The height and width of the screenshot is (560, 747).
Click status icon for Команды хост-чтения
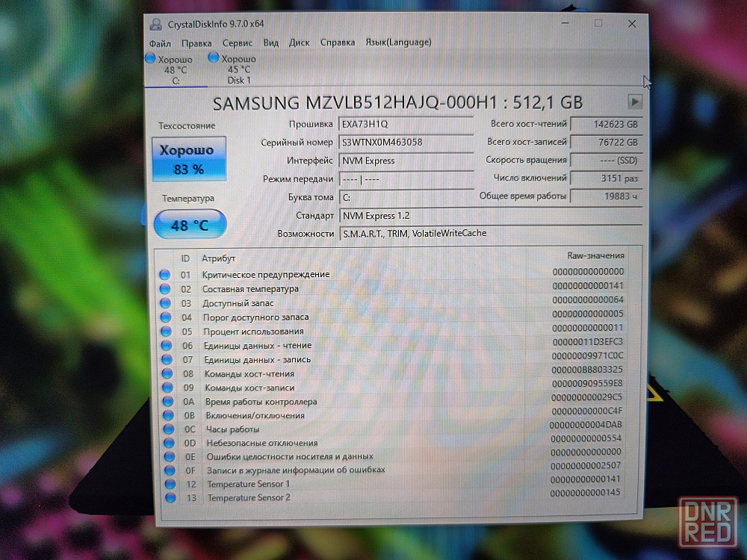(x=167, y=374)
